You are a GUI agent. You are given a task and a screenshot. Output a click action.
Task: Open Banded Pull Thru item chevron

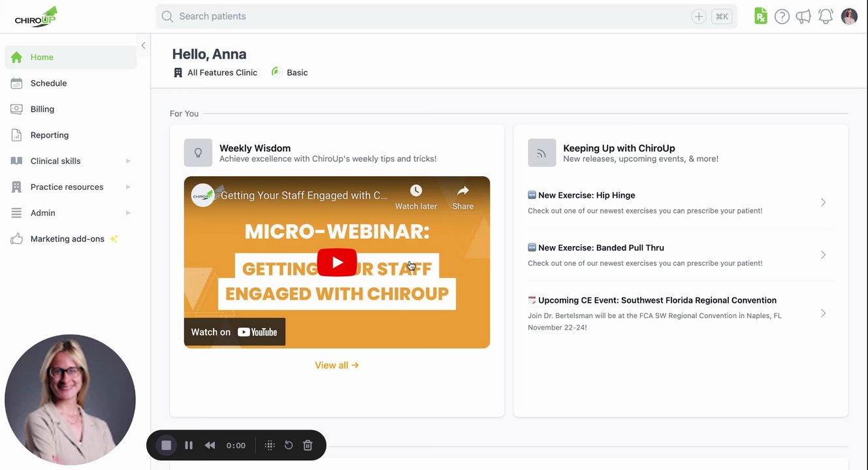(x=823, y=255)
